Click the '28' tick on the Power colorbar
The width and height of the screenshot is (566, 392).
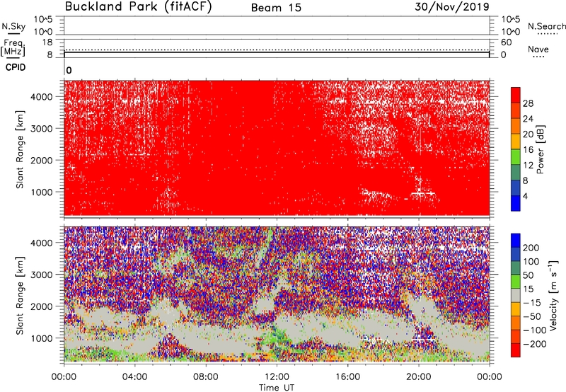point(528,103)
